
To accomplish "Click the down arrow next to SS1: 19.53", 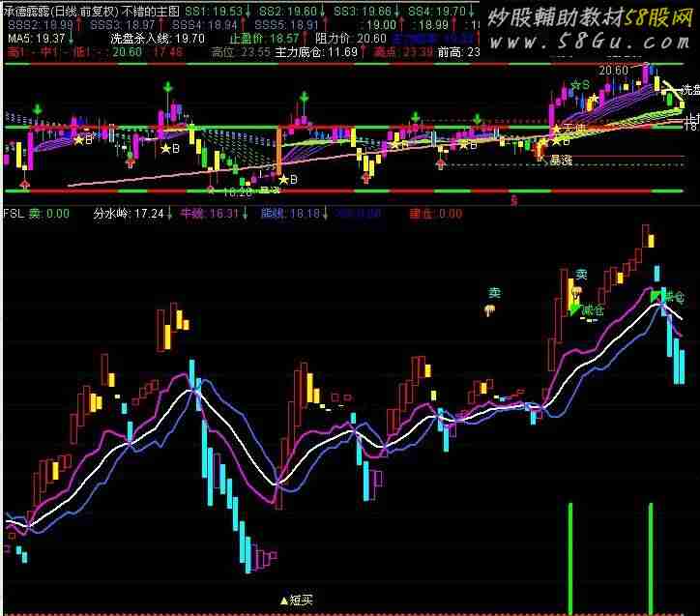I will click(x=248, y=12).
